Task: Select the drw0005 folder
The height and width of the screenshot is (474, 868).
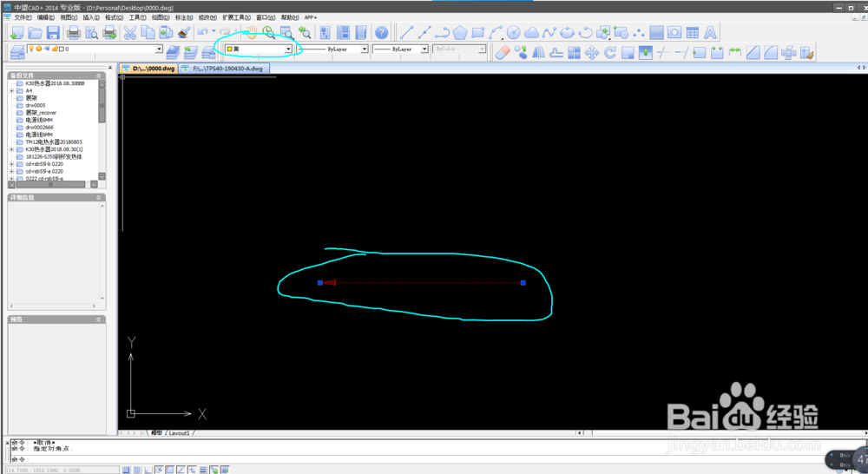Action: (36, 105)
